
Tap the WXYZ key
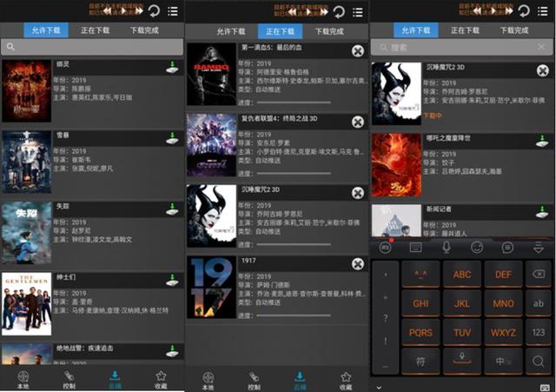pos(503,332)
